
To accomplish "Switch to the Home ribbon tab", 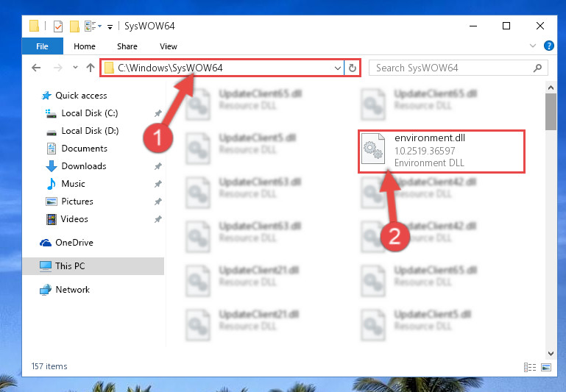I will click(85, 46).
